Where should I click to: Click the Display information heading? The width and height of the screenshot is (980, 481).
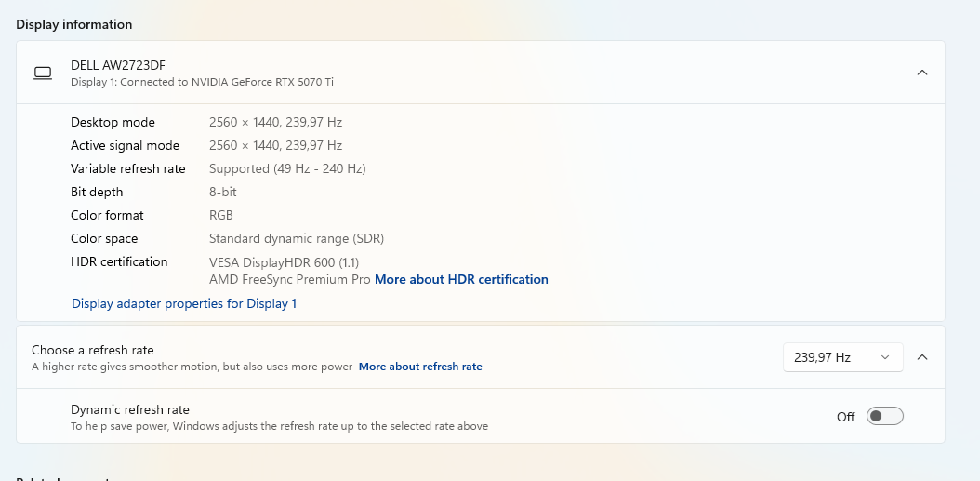tap(74, 24)
